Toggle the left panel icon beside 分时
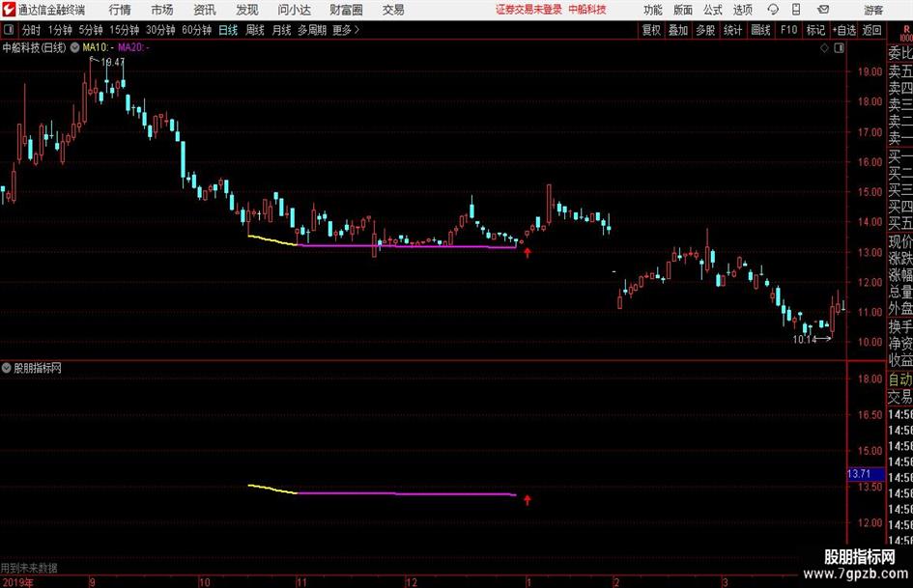The width and height of the screenshot is (913, 588). 9,30
